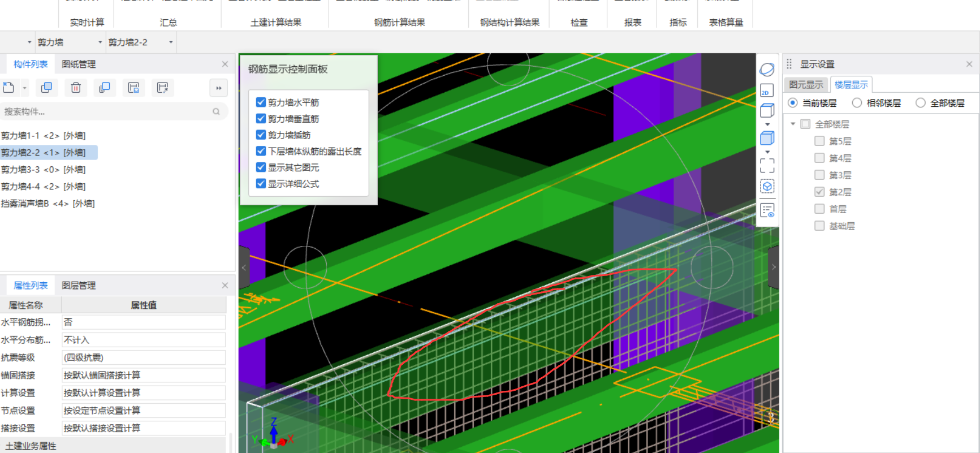Open the new component dropdown arrow
The image size is (980, 453).
point(24,88)
